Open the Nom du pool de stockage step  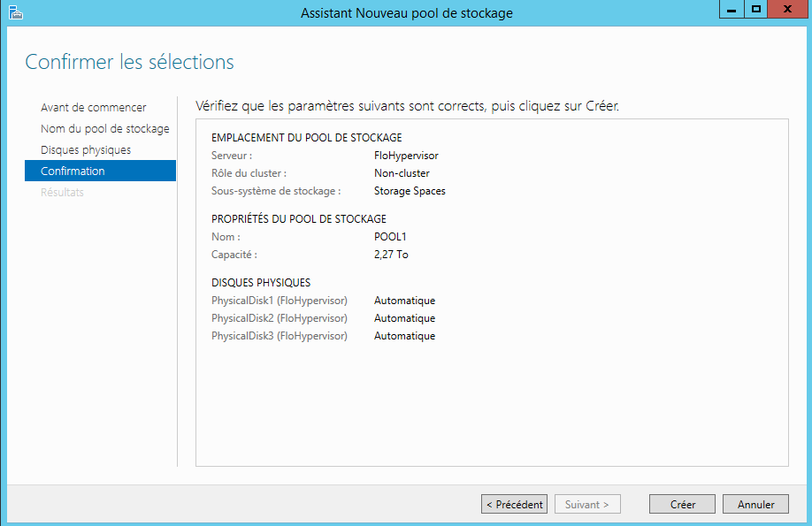point(104,129)
